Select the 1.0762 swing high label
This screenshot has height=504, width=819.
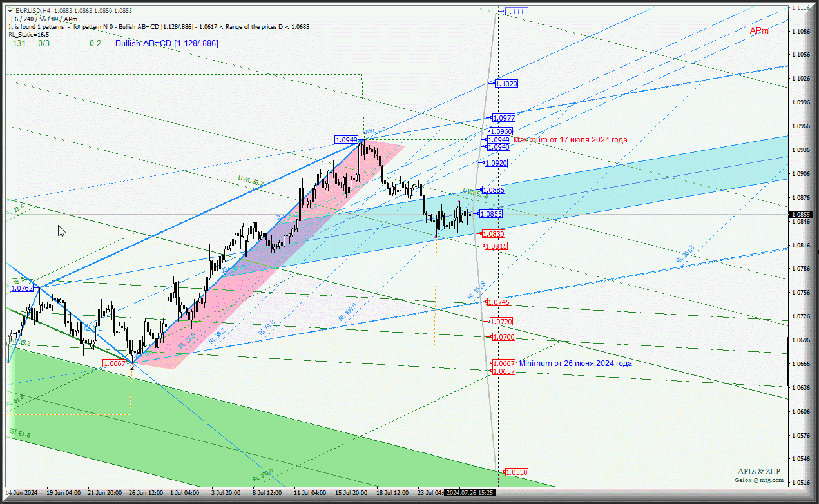click(x=21, y=288)
